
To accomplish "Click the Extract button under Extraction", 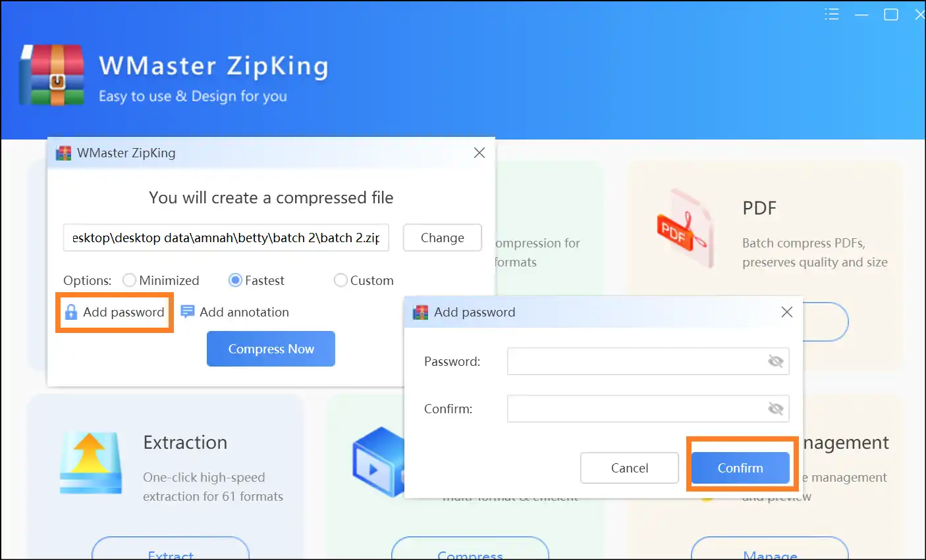I will [171, 549].
